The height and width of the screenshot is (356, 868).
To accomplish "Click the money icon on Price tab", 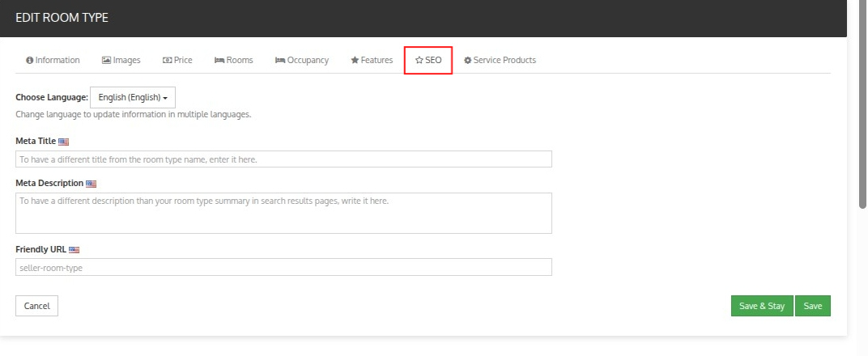I will pos(167,60).
